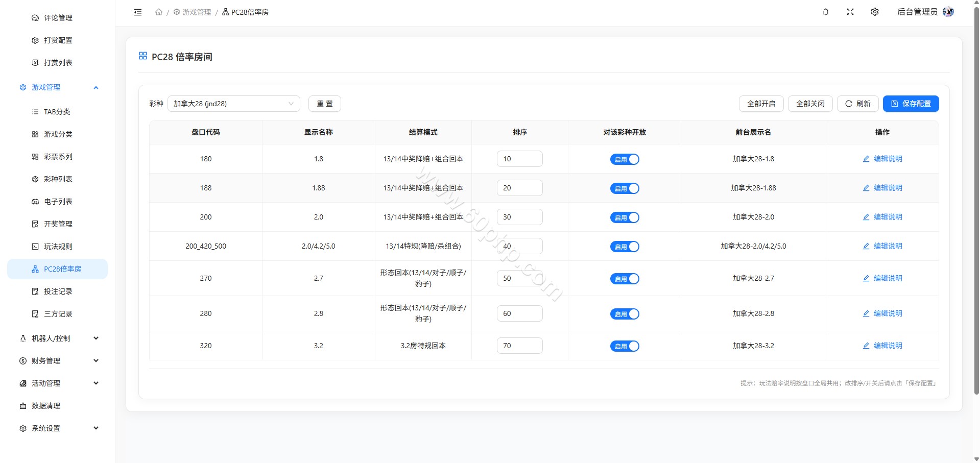Open 三方记录 in the sidebar
980x463 pixels.
click(x=58, y=314)
